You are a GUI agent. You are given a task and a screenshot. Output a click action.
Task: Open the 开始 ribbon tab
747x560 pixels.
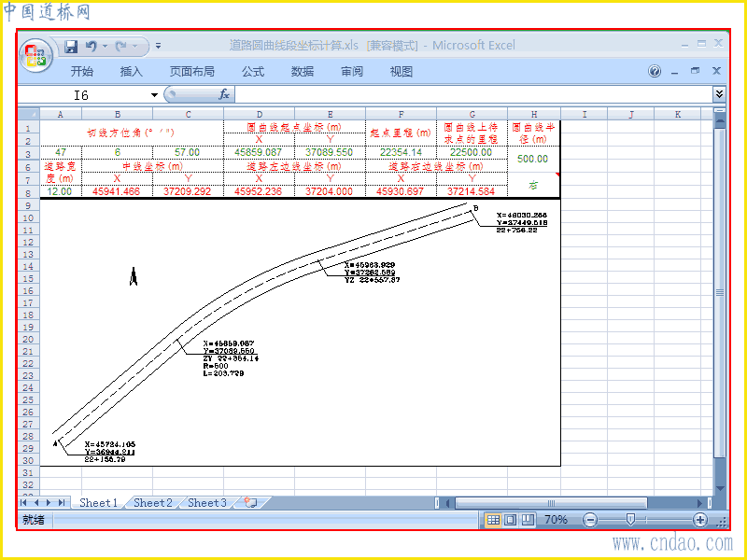(x=82, y=72)
